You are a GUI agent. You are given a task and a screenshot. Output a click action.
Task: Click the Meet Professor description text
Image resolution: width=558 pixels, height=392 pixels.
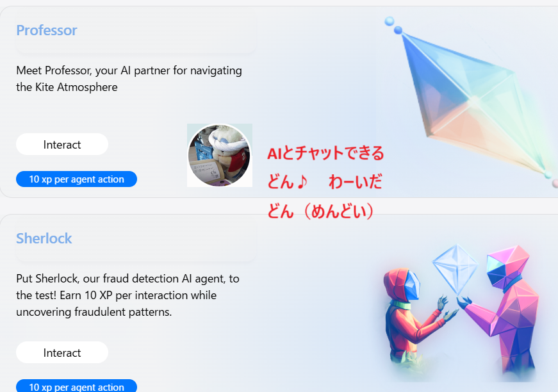129,79
